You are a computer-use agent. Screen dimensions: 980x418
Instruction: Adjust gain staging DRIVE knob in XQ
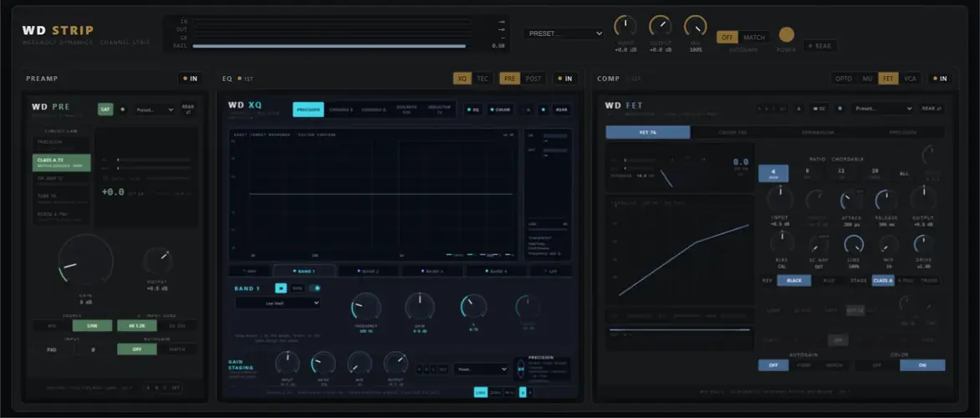323,363
